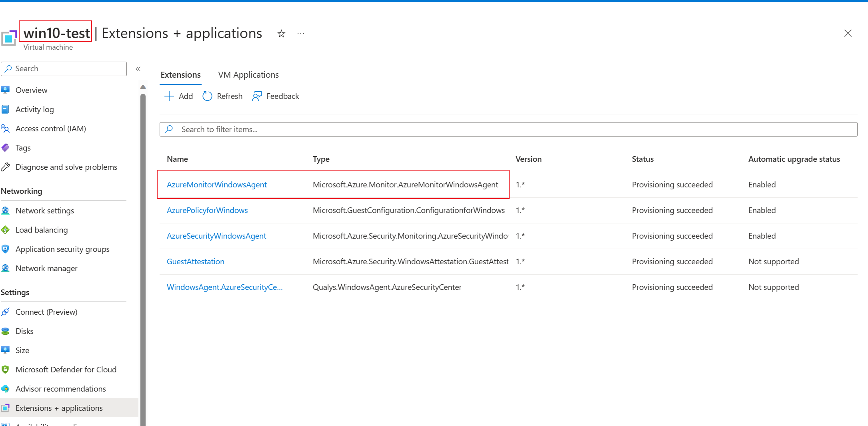Screen dimensions: 868x426
Task: Click the win10-test resource title
Action: 56,33
